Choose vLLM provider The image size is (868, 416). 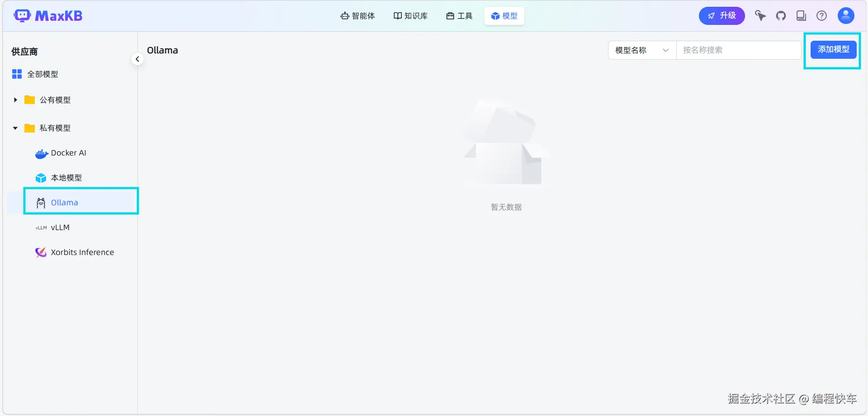click(x=60, y=227)
